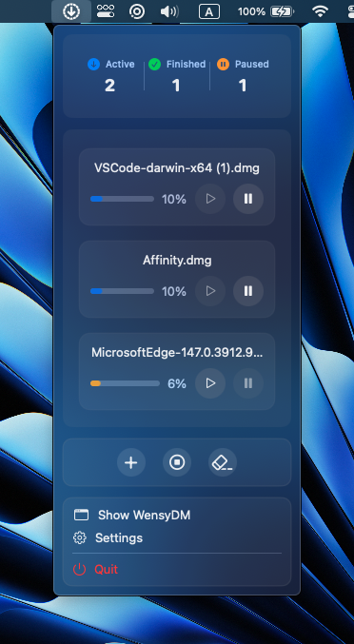Click the Paused count value 1

[243, 86]
